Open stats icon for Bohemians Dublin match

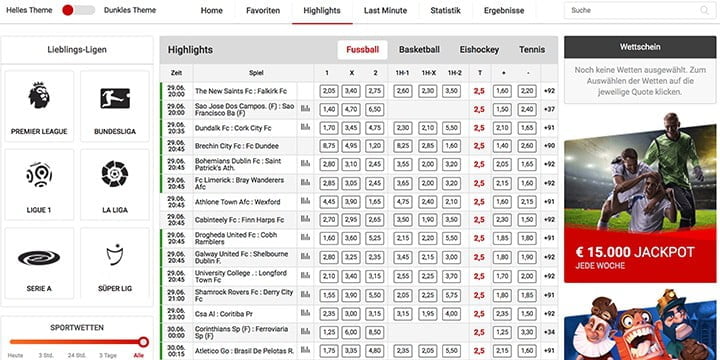pyautogui.click(x=305, y=163)
